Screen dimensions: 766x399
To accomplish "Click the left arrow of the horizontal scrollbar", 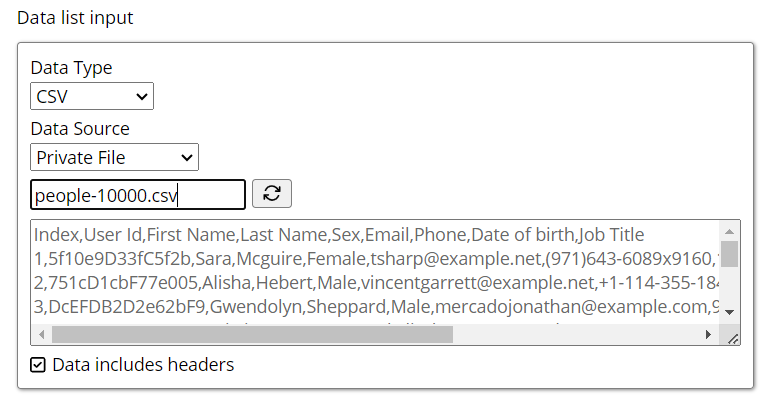I will click(42, 335).
